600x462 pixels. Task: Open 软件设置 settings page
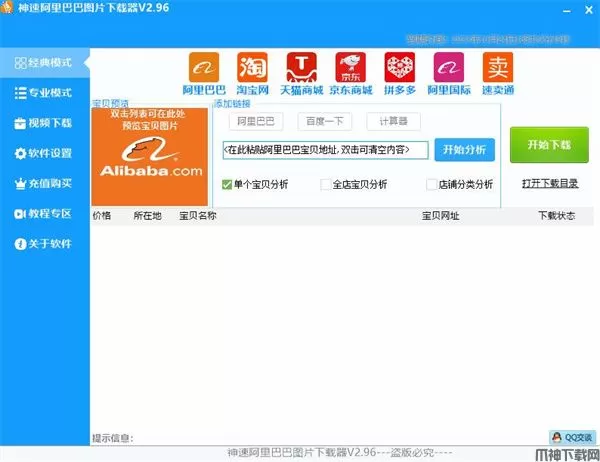pyautogui.click(x=44, y=153)
